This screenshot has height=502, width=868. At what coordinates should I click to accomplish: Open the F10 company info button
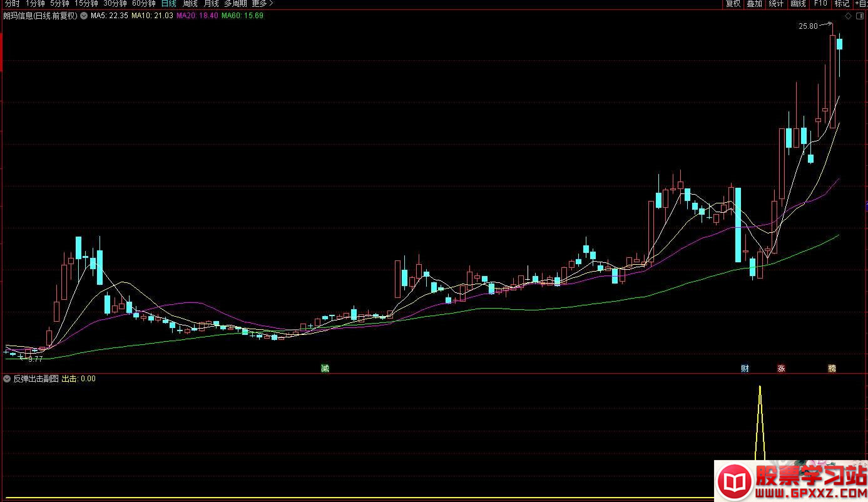820,4
